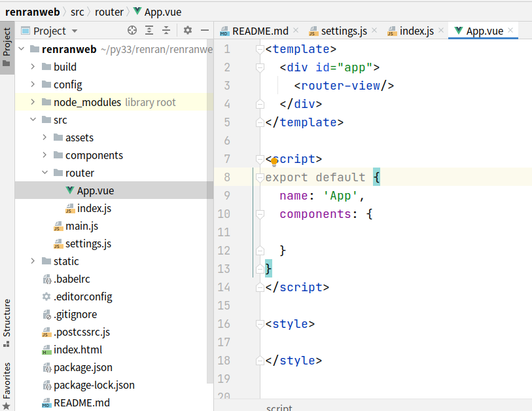Click the Collapse All icon in Project panel
The width and height of the screenshot is (532, 411).
[x=166, y=31]
